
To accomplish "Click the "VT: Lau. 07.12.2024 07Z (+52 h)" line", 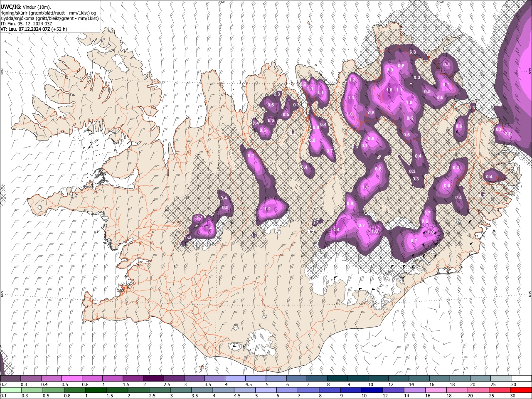I will (x=33, y=30).
